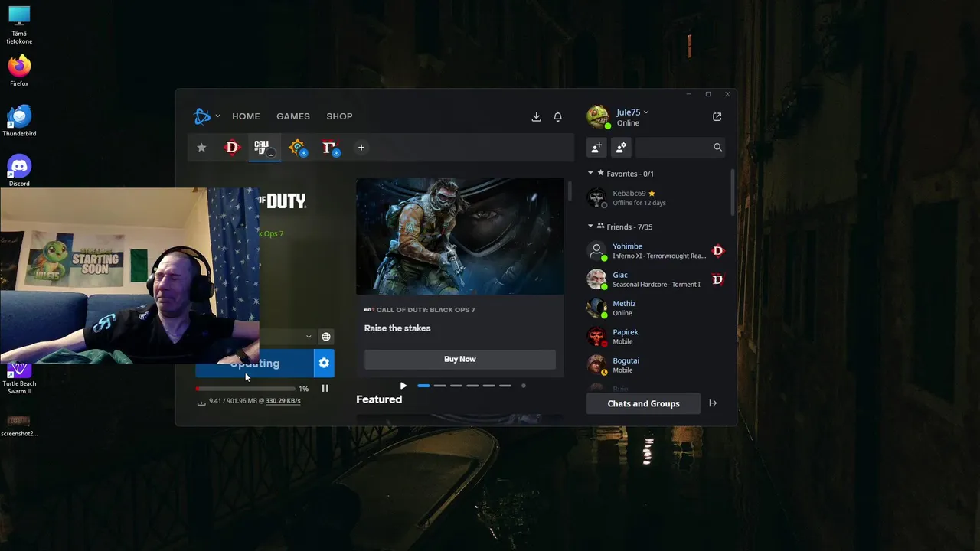Open the notifications bell
This screenshot has width=980, height=551.
(x=557, y=116)
